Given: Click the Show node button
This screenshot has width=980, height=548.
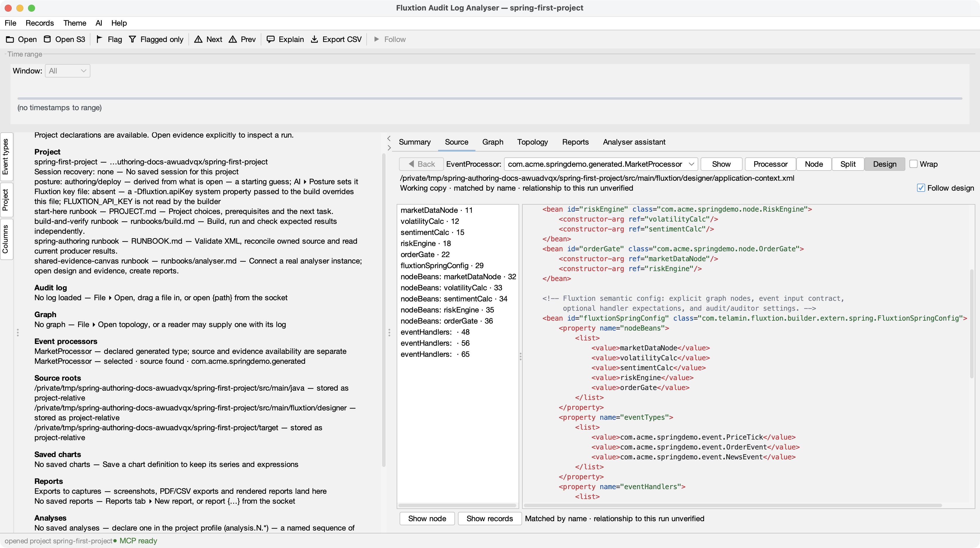Looking at the screenshot, I should (x=427, y=518).
